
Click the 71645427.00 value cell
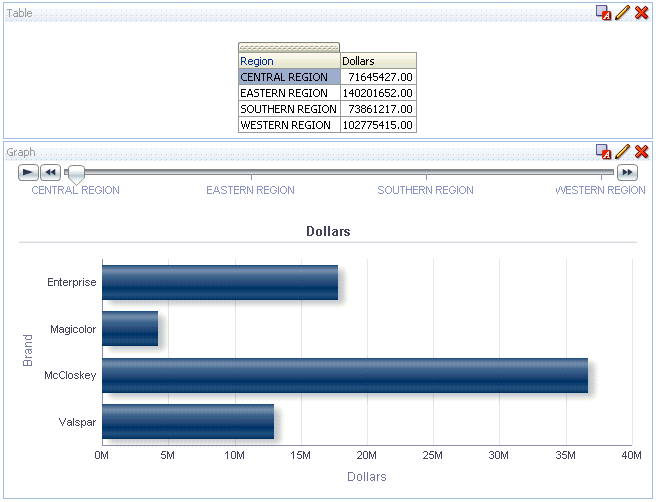378,77
